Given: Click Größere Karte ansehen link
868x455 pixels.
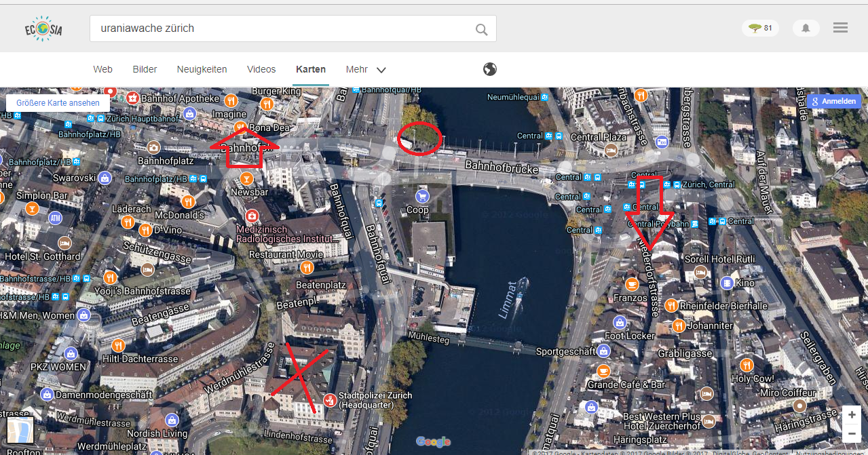Looking at the screenshot, I should tap(58, 103).
